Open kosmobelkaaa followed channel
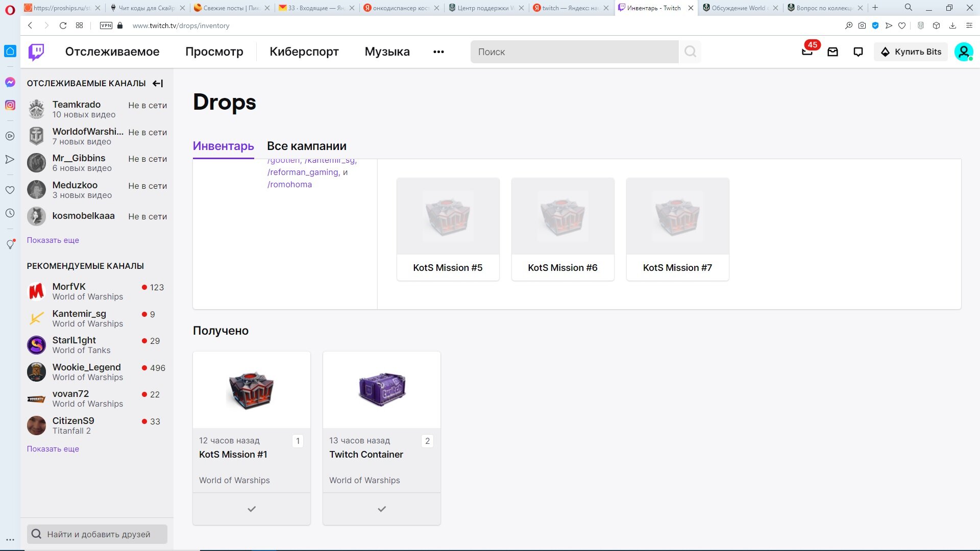 (97, 216)
